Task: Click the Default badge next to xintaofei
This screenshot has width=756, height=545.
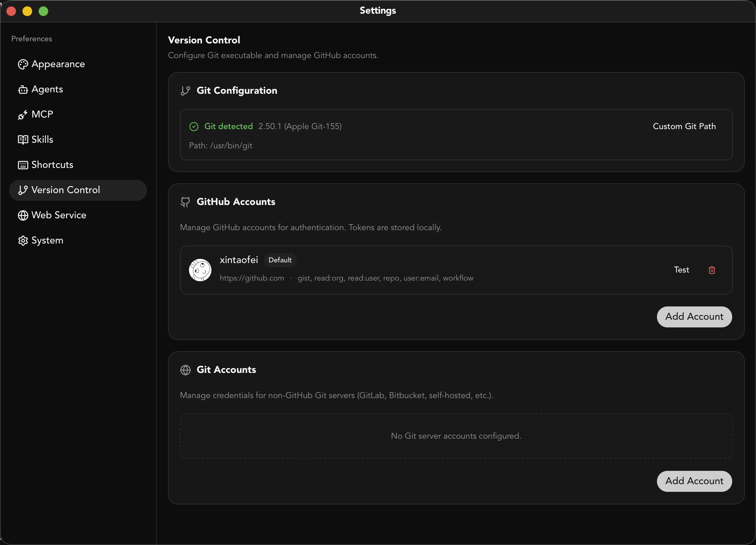Action: pyautogui.click(x=280, y=260)
